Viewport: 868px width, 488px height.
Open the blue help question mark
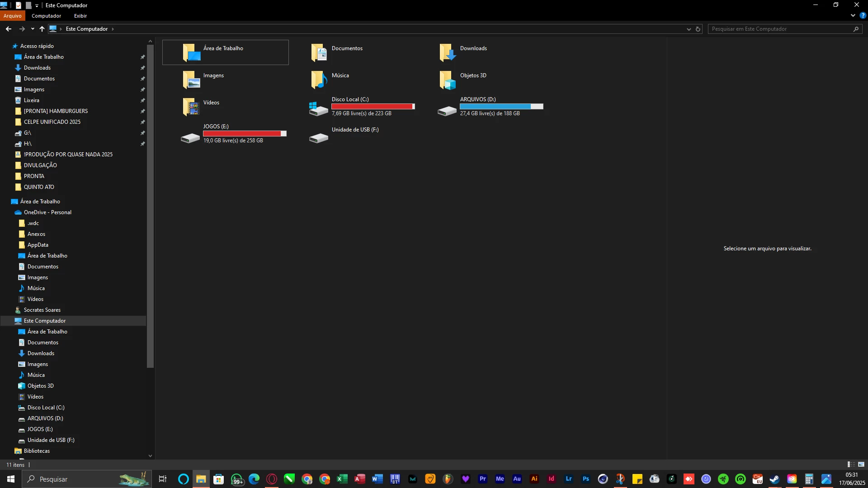coord(863,15)
